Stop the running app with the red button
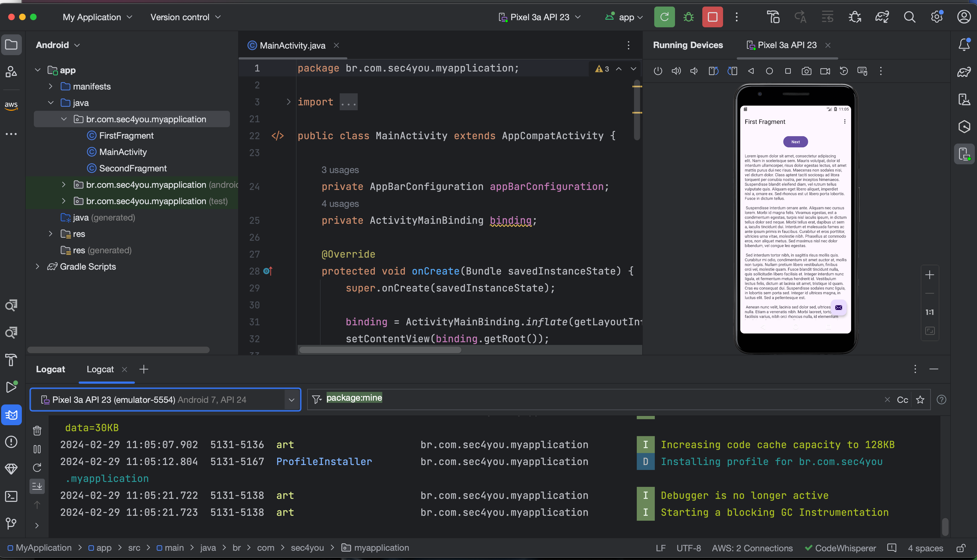This screenshot has height=560, width=977. coord(712,17)
